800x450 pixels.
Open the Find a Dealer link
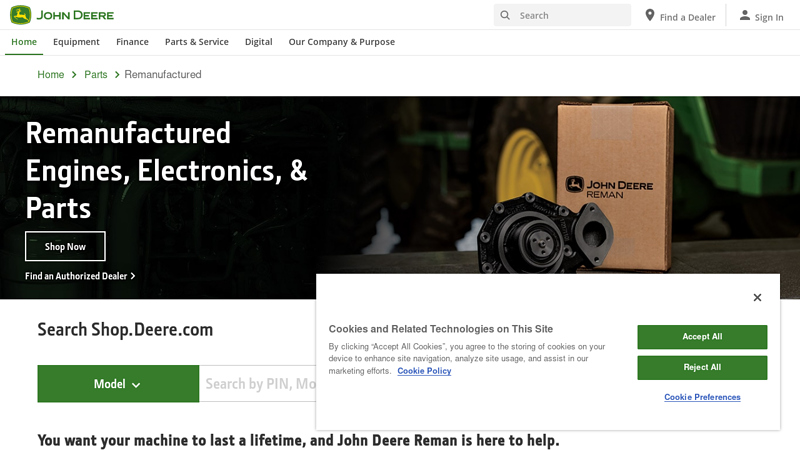(680, 16)
